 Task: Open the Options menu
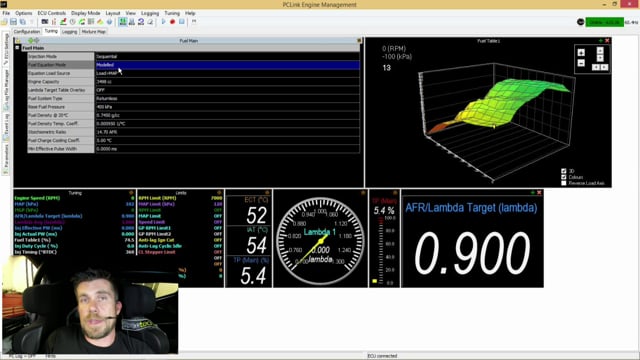[24, 13]
